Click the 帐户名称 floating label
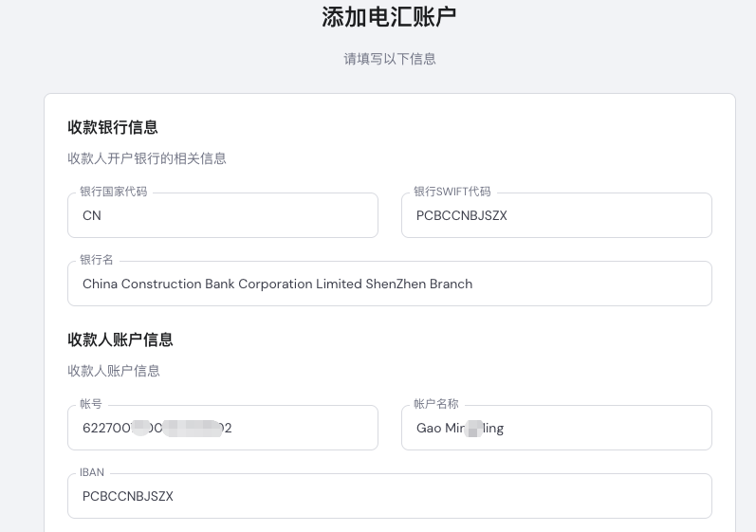The height and width of the screenshot is (532, 756). (435, 404)
